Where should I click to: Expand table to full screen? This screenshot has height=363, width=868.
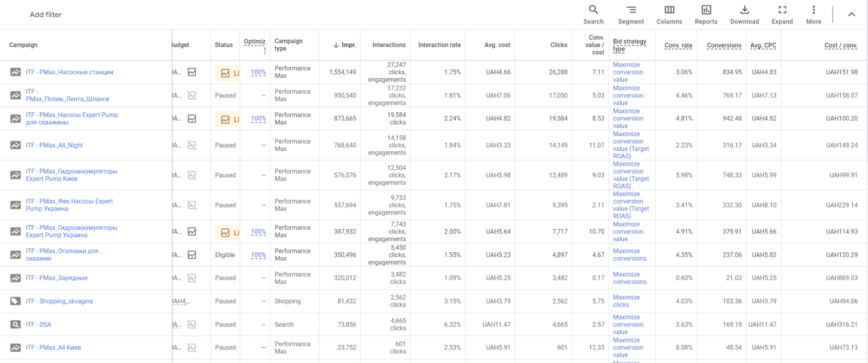(x=782, y=15)
